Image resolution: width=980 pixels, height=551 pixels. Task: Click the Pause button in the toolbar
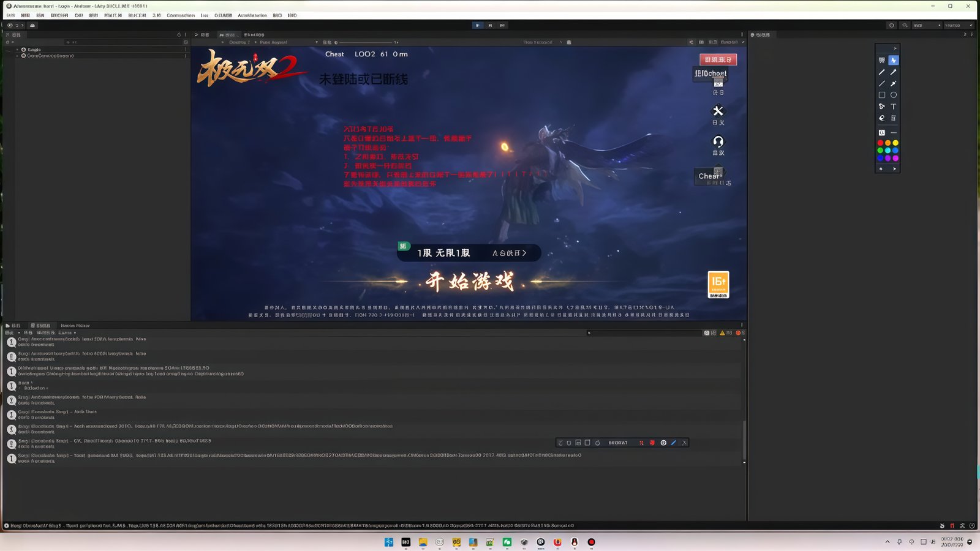[x=489, y=26]
